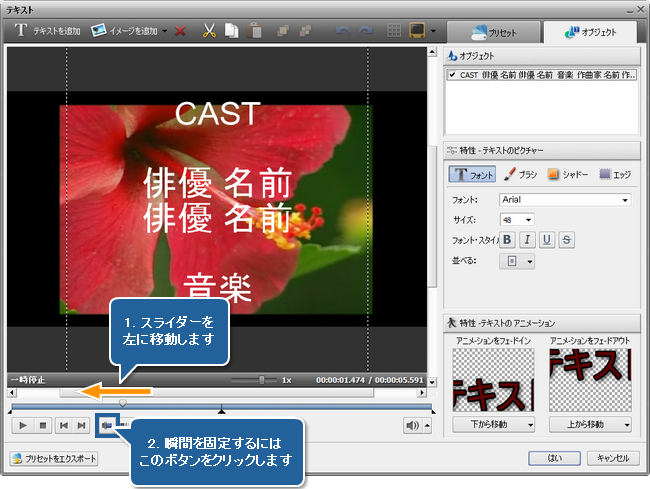650x489 pixels.
Task: Click the safe-zone monitor icon
Action: 417,31
